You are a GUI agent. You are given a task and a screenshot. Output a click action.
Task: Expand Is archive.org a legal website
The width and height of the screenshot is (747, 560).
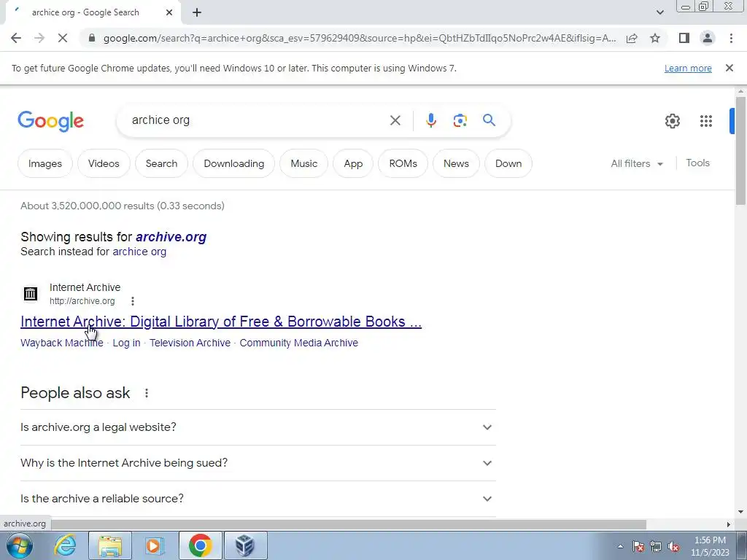[258, 427]
